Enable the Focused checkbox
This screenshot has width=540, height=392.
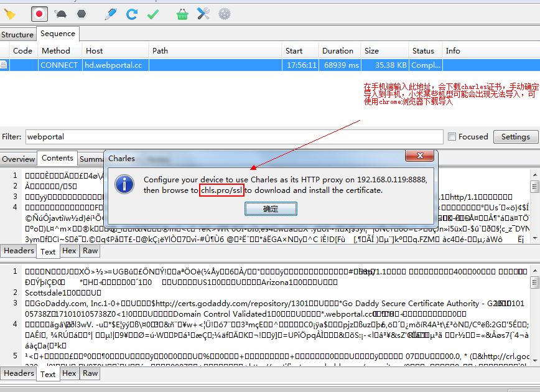[452, 136]
